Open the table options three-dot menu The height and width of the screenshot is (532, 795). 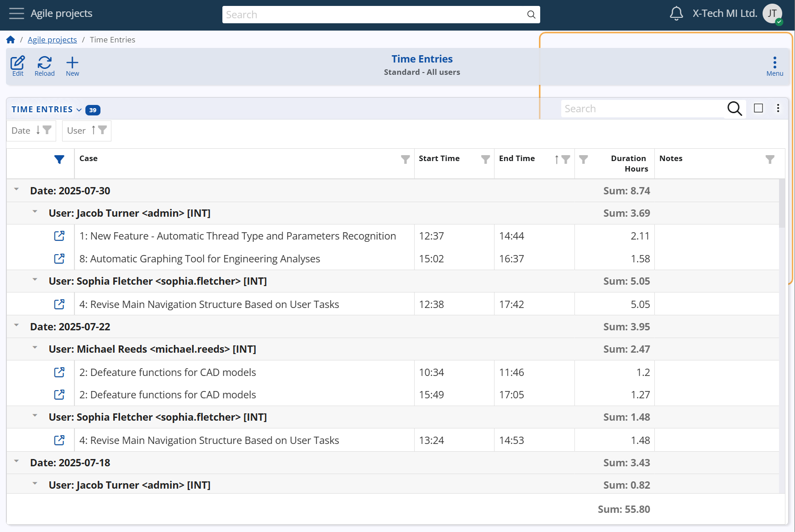(x=778, y=108)
